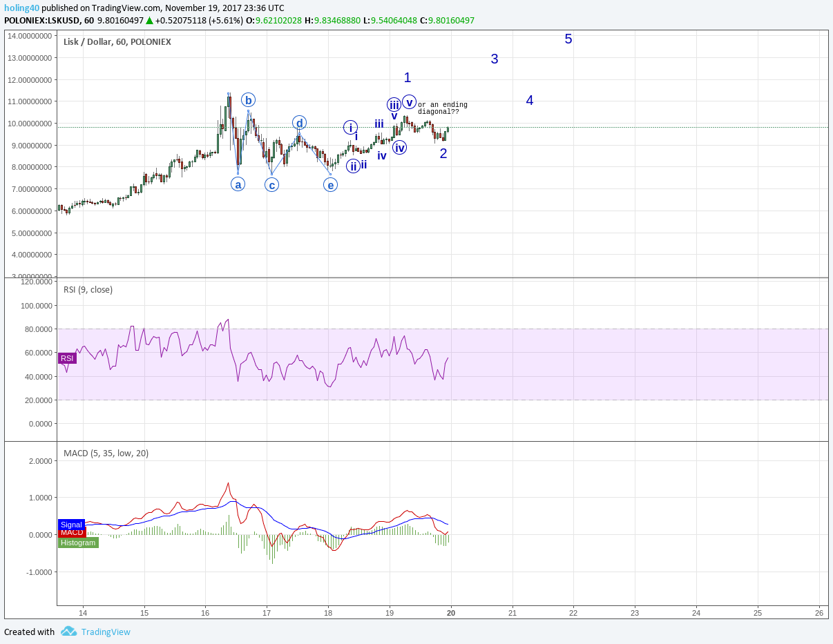
Task: Select the green Histogram legend tag
Action: click(78, 543)
